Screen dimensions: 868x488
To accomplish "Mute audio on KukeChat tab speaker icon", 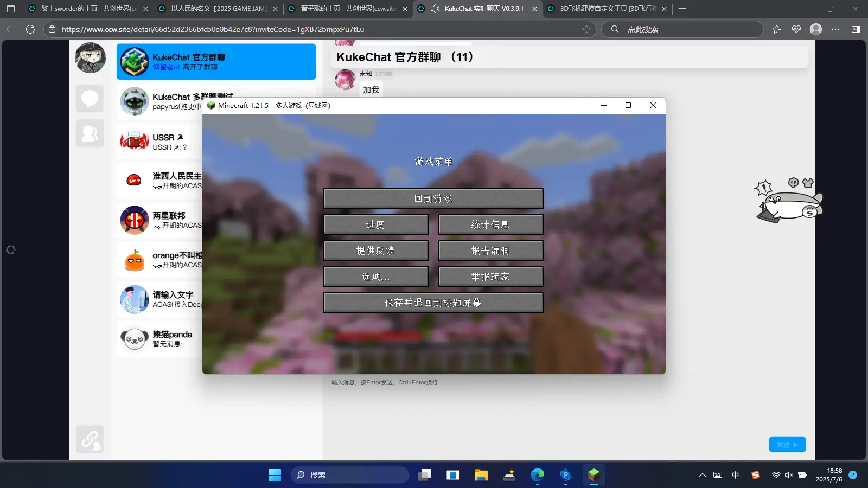I will 435,9.
